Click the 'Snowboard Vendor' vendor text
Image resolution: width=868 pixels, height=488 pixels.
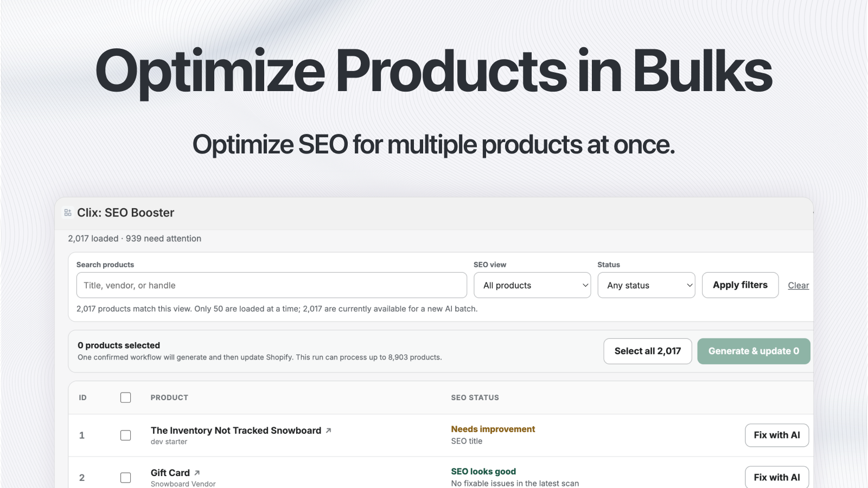pos(183,484)
